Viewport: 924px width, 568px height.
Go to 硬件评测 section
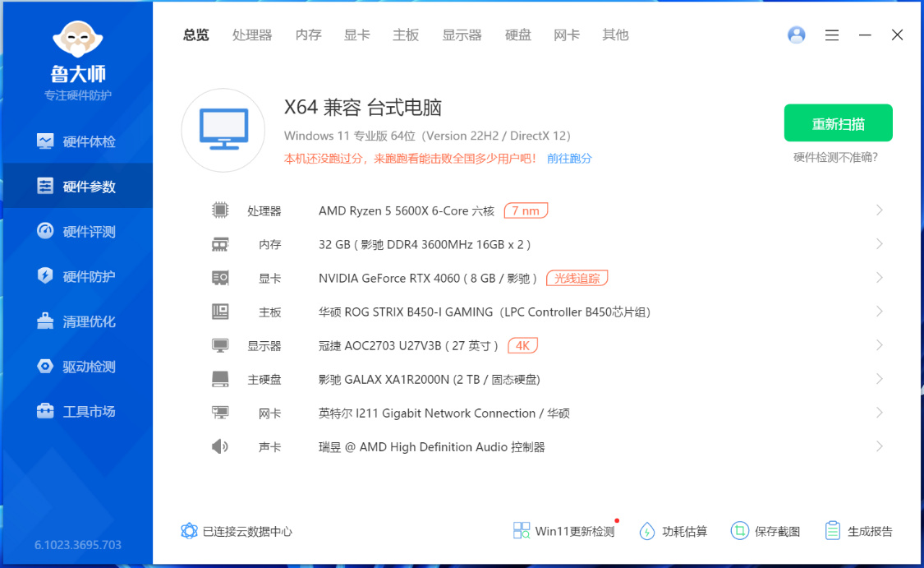coord(78,231)
